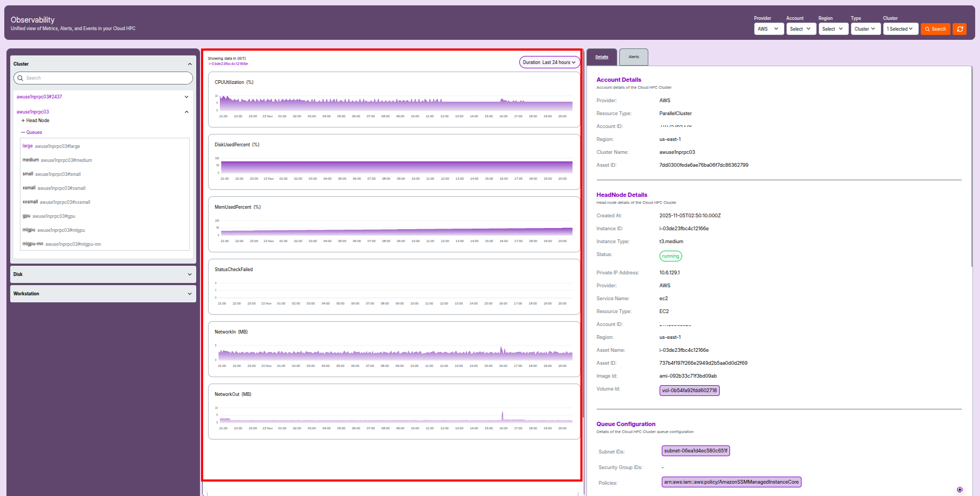This screenshot has width=980, height=496.
Task: Click the vol-0b54fa92fdd602718 volume chip
Action: click(690, 391)
